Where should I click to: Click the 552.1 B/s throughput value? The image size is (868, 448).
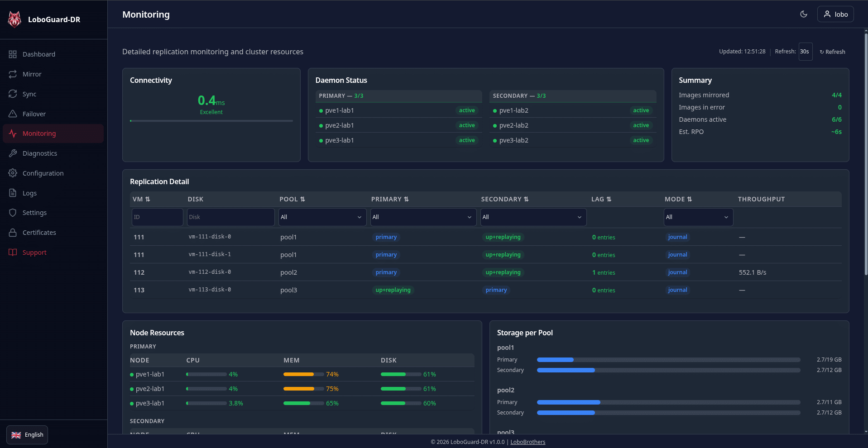[753, 272]
